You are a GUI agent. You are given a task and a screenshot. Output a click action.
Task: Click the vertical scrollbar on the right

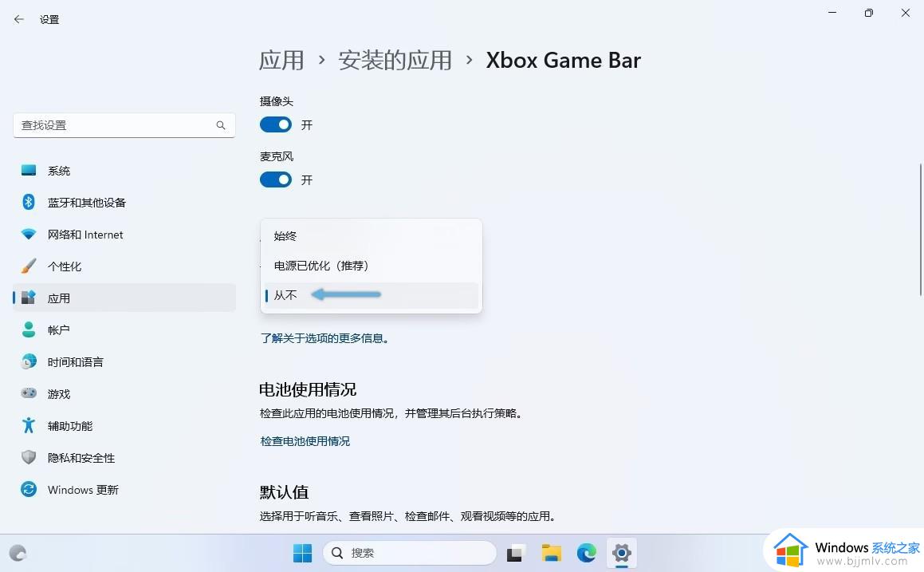tap(921, 230)
